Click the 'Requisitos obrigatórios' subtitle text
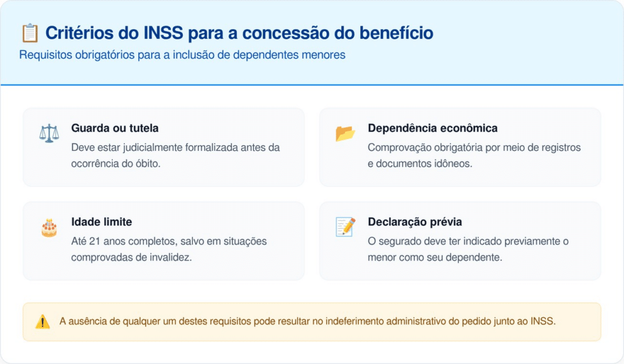This screenshot has width=624, height=364. click(182, 55)
